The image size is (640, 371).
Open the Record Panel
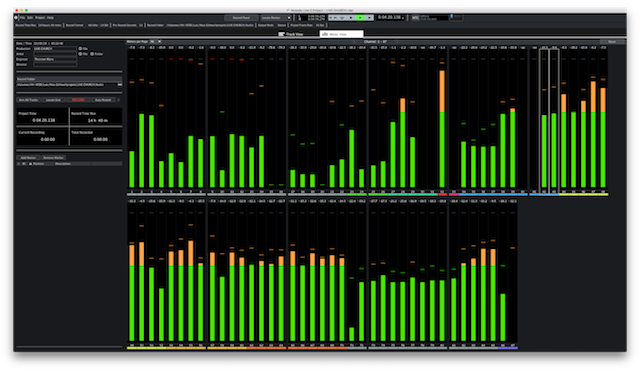pyautogui.click(x=241, y=18)
